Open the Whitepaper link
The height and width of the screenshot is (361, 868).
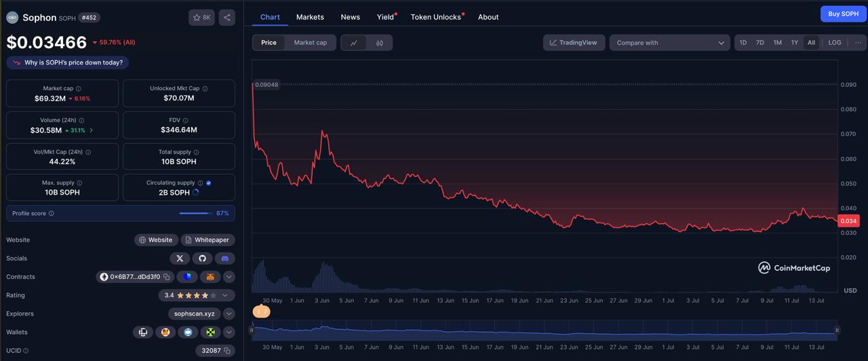tap(208, 240)
